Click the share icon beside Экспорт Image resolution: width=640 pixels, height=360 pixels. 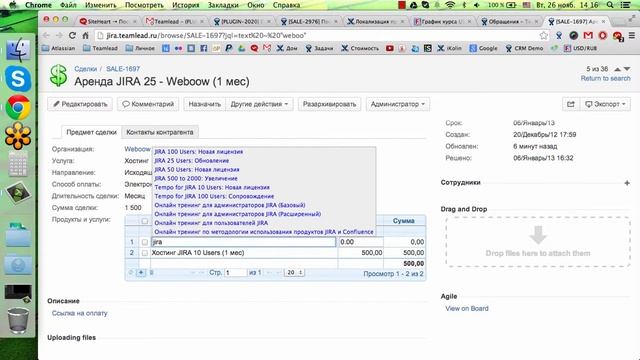coord(571,104)
